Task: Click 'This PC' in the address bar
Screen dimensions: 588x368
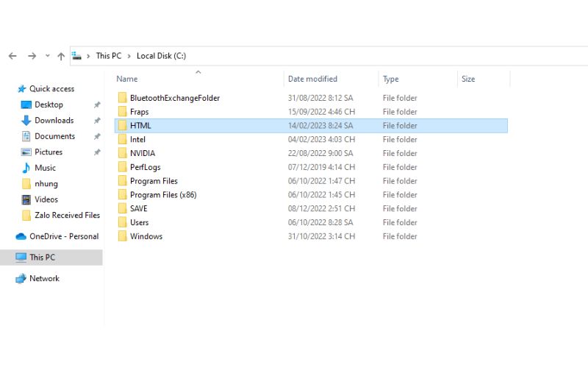Action: pos(108,56)
